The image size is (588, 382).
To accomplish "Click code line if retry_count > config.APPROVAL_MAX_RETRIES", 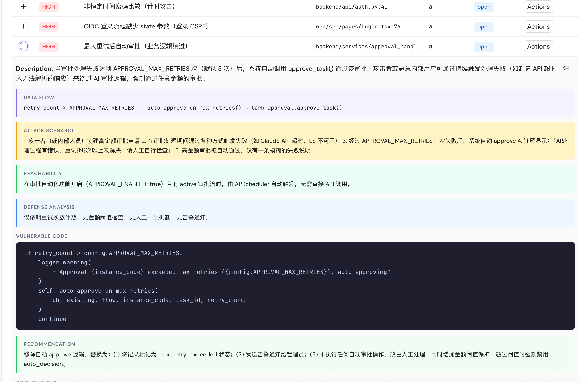I will 103,253.
